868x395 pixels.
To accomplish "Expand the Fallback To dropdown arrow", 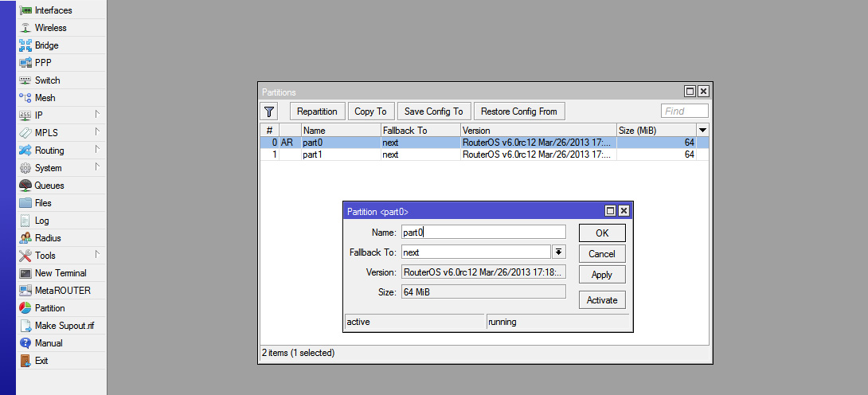I will coord(559,252).
